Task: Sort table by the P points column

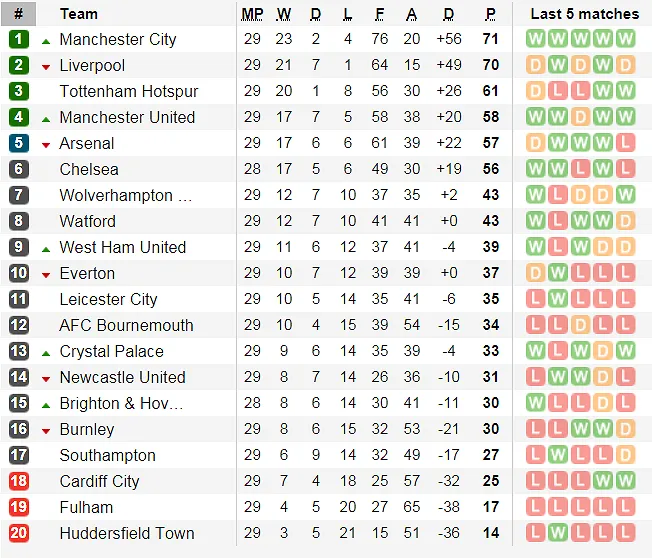Action: pos(490,14)
